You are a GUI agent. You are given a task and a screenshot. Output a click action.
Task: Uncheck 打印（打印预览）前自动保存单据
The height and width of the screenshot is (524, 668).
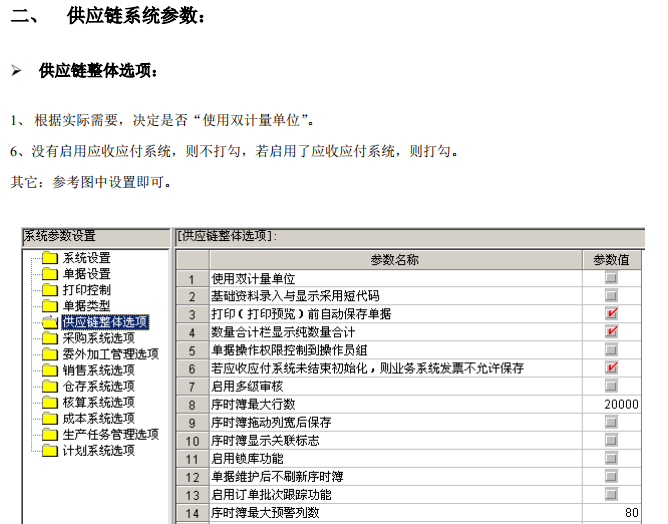[611, 314]
